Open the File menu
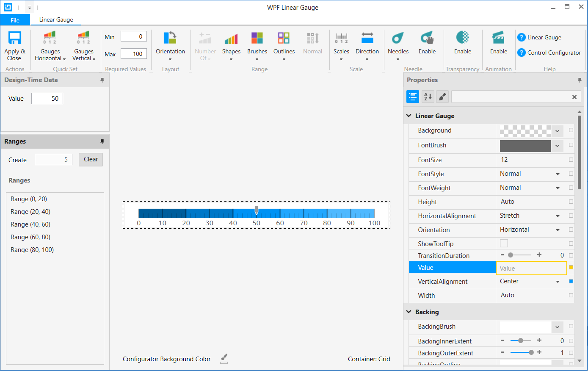This screenshot has height=371, width=588. [x=15, y=19]
